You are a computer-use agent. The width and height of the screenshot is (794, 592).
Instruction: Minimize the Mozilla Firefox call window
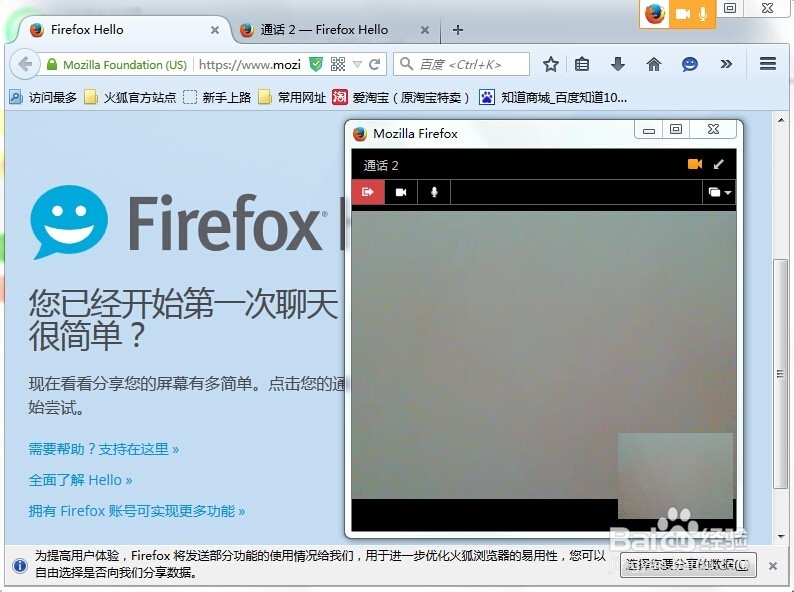click(649, 130)
